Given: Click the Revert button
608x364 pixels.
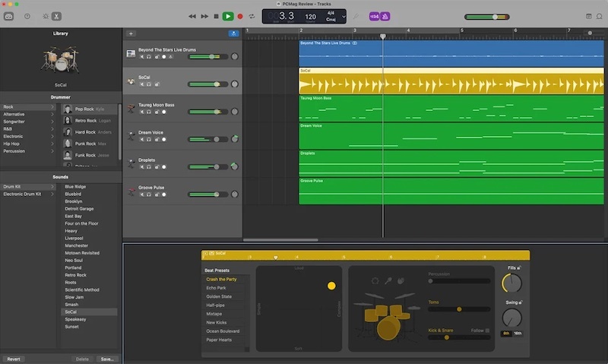Looking at the screenshot, I should [x=14, y=359].
